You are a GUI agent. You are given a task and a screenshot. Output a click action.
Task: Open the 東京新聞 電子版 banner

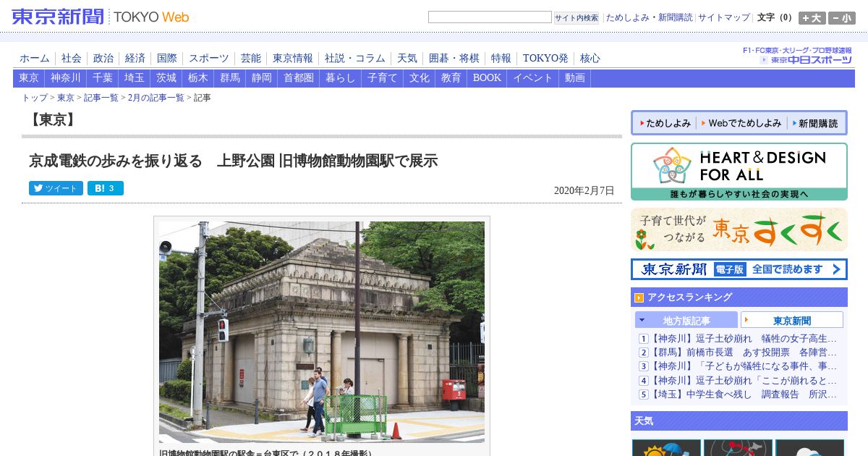pos(739,269)
